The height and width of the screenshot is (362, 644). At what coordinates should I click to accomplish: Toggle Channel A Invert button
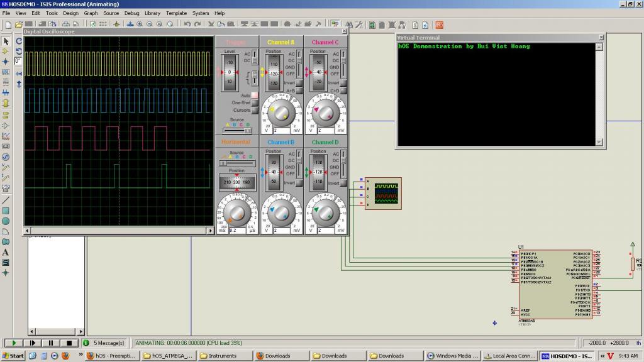(x=299, y=83)
